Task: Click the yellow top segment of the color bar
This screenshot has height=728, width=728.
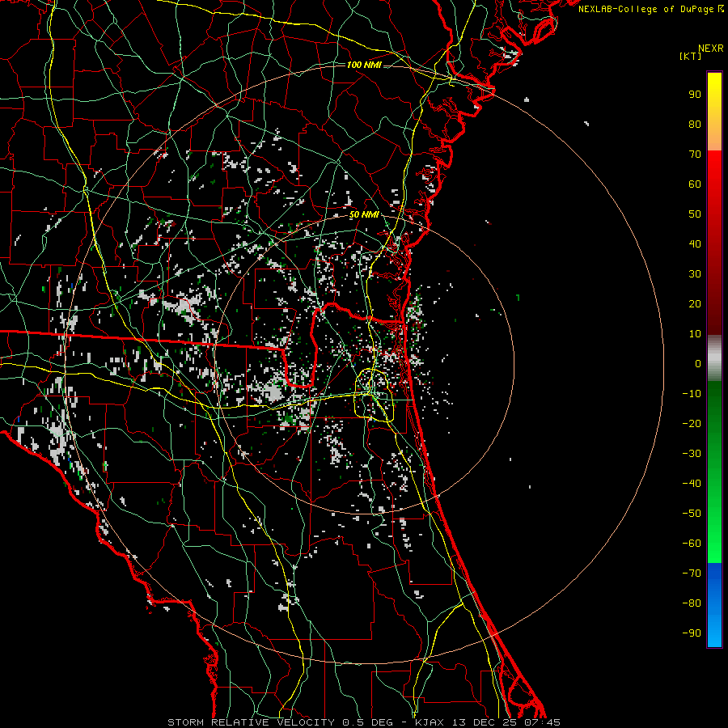Action: click(714, 112)
